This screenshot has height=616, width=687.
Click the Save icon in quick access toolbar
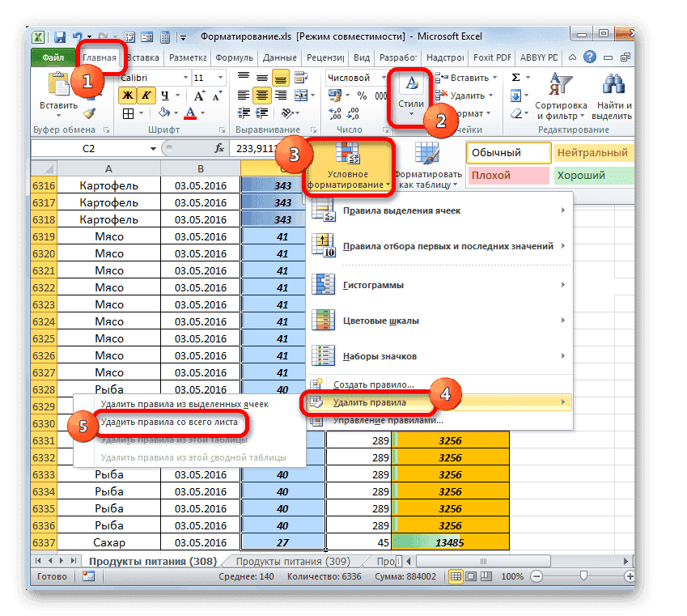[x=58, y=36]
